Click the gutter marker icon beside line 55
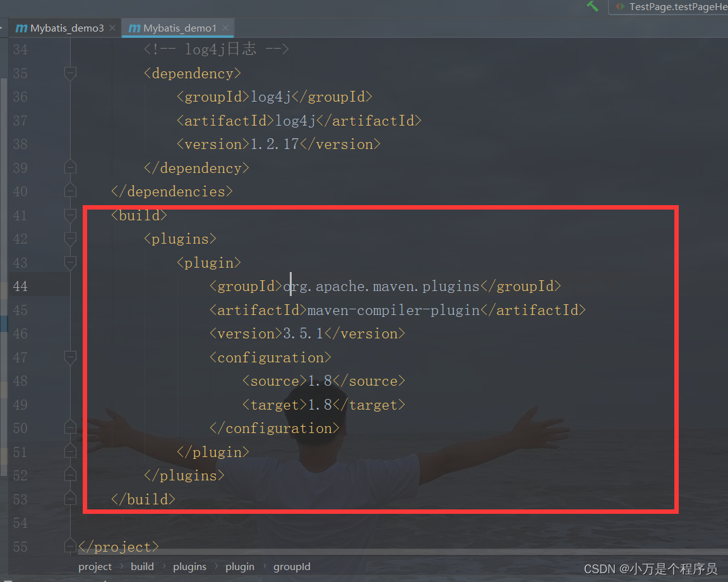The width and height of the screenshot is (728, 582). pos(70,546)
